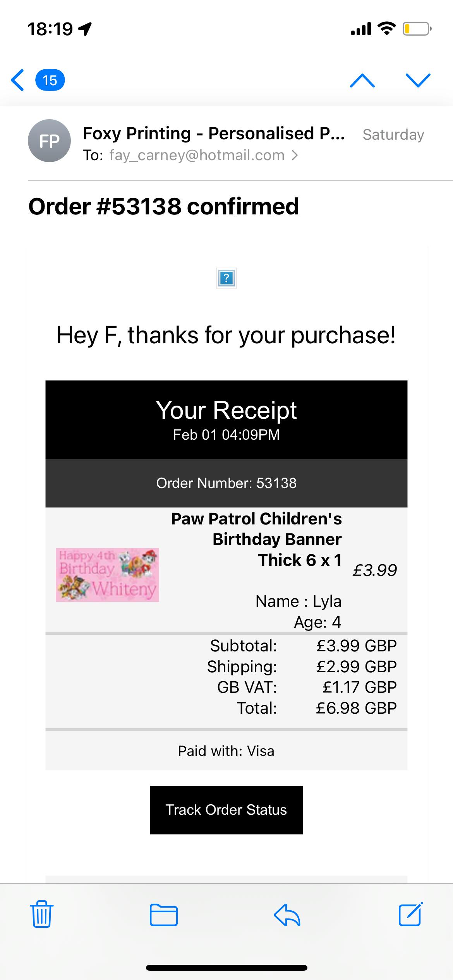
Task: Go to previous message with up arrow
Action: [x=362, y=80]
